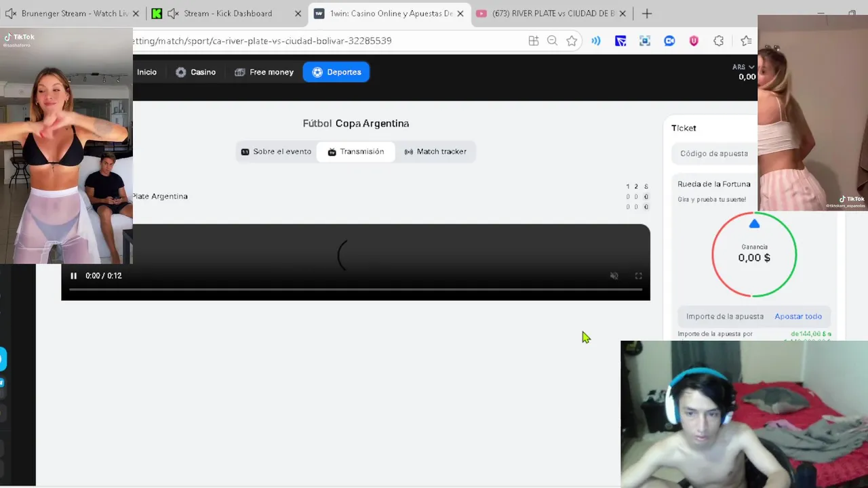Screen dimensions: 868x488
Task: Click the 0:00 / 0:12 time display
Action: coord(104,276)
